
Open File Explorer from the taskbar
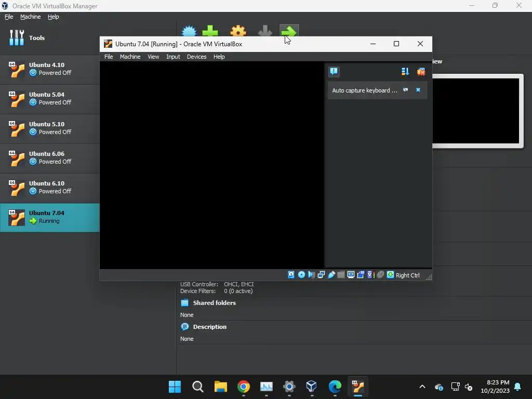[x=220, y=387]
